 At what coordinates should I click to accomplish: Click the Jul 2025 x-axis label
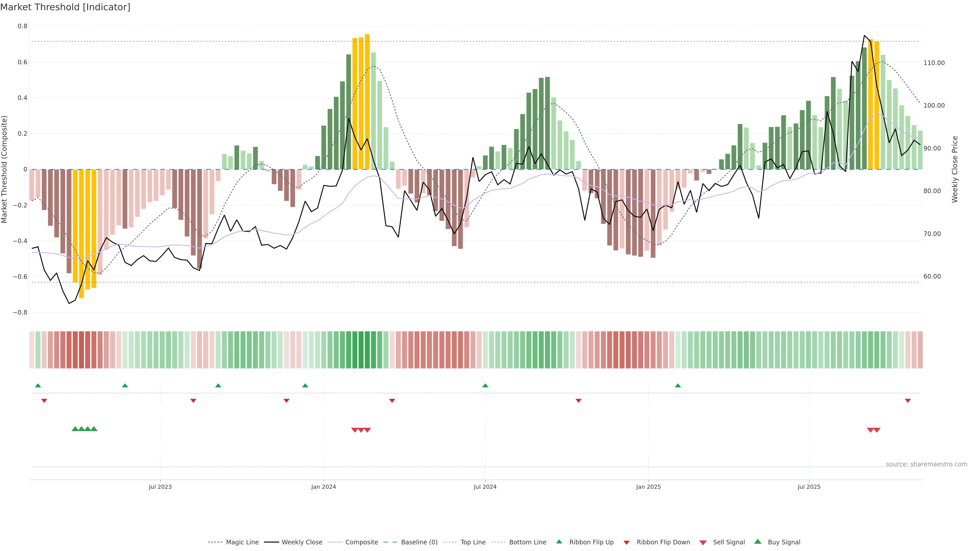point(809,487)
